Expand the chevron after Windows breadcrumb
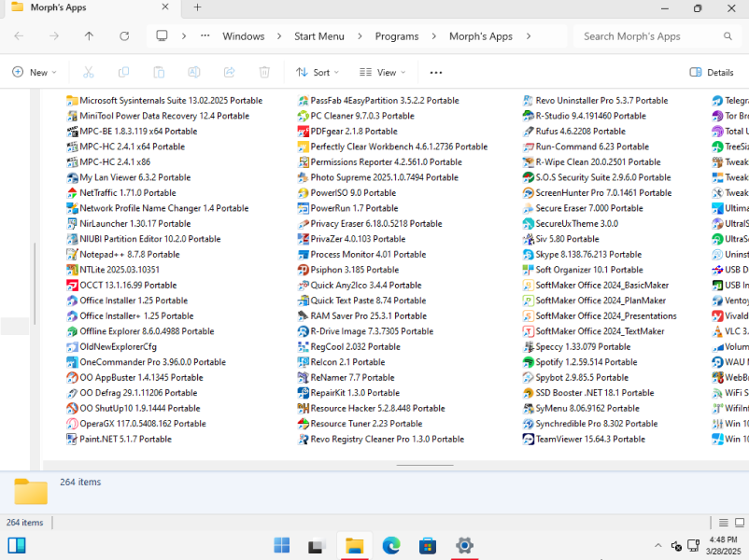 click(279, 36)
